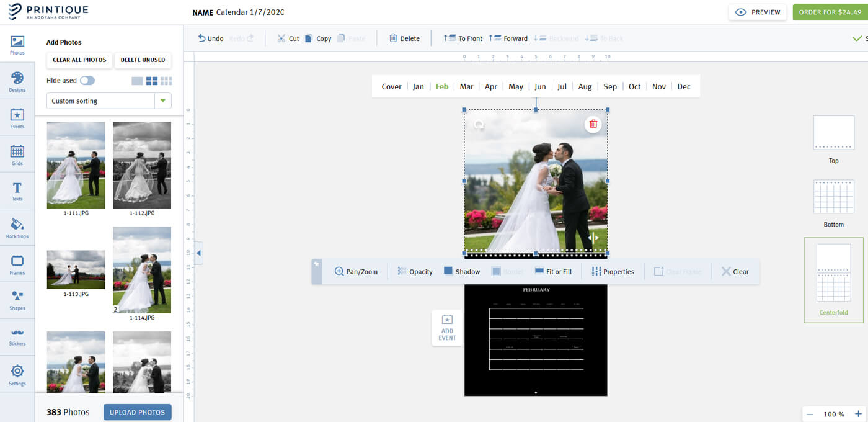Open Pan/Zoom controls for the photo
Viewport: 868px width, 422px height.
[x=356, y=271]
